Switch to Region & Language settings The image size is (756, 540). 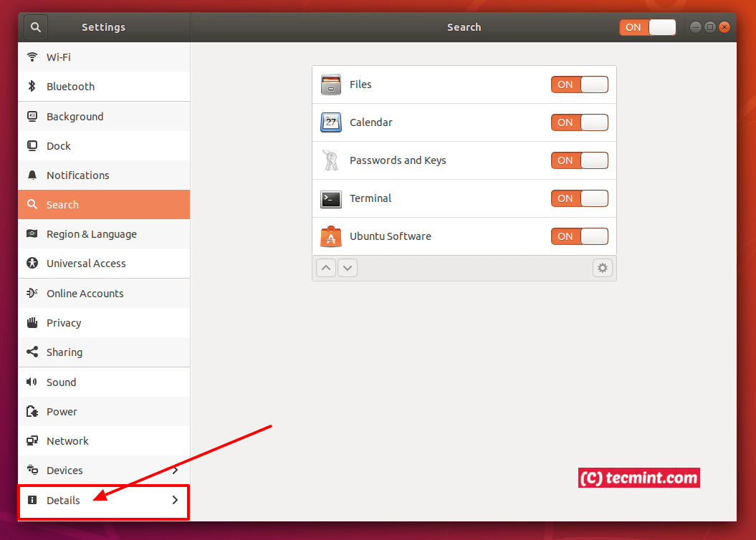(104, 233)
